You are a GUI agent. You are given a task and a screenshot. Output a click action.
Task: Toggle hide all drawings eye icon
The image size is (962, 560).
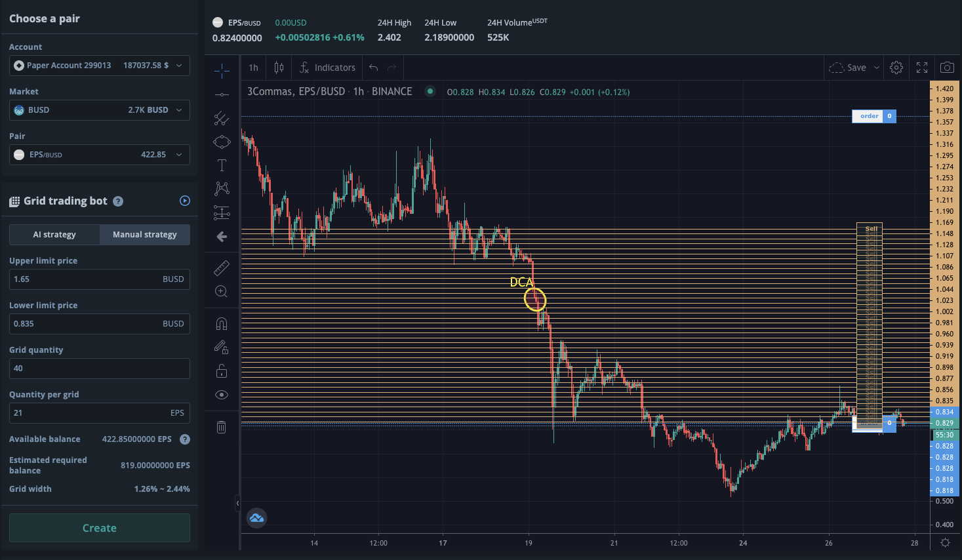(x=222, y=395)
